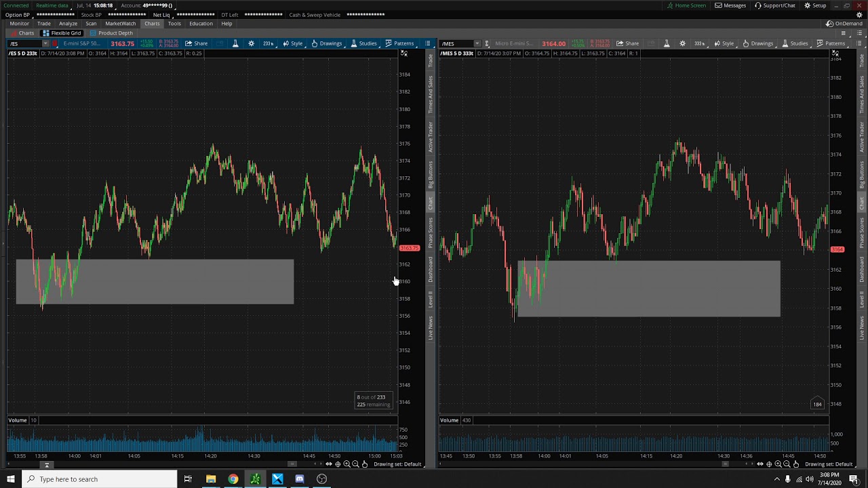Zoom in on the /MES chart
The width and height of the screenshot is (868, 488).
coord(778,464)
